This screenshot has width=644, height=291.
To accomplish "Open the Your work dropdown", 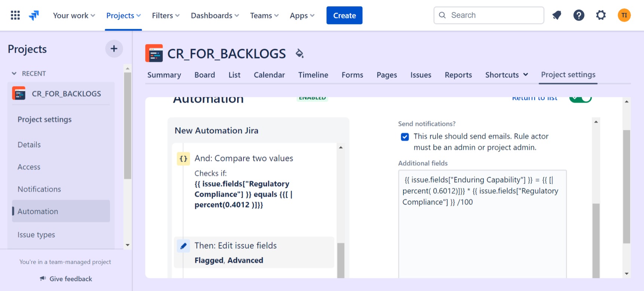I will 74,15.
